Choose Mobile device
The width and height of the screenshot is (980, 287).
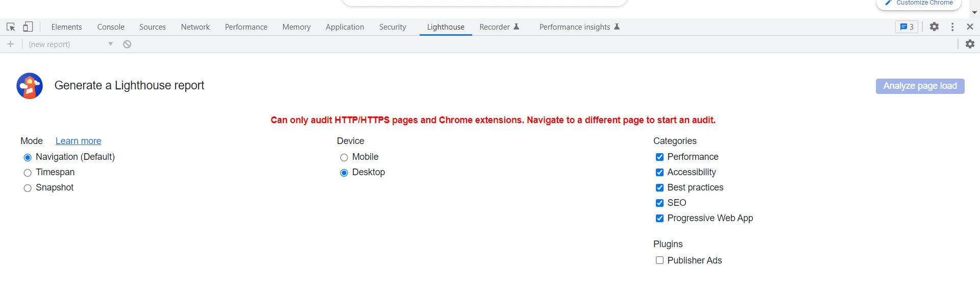click(344, 157)
